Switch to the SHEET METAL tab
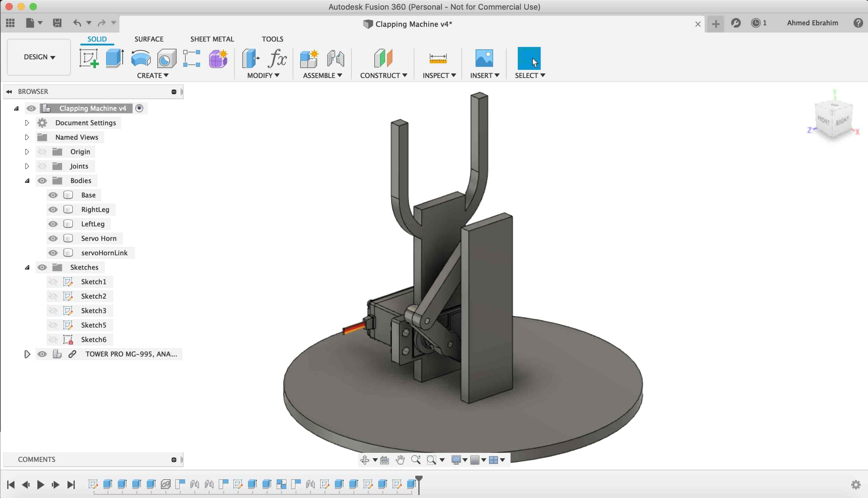This screenshot has width=868, height=498. pyautogui.click(x=212, y=39)
